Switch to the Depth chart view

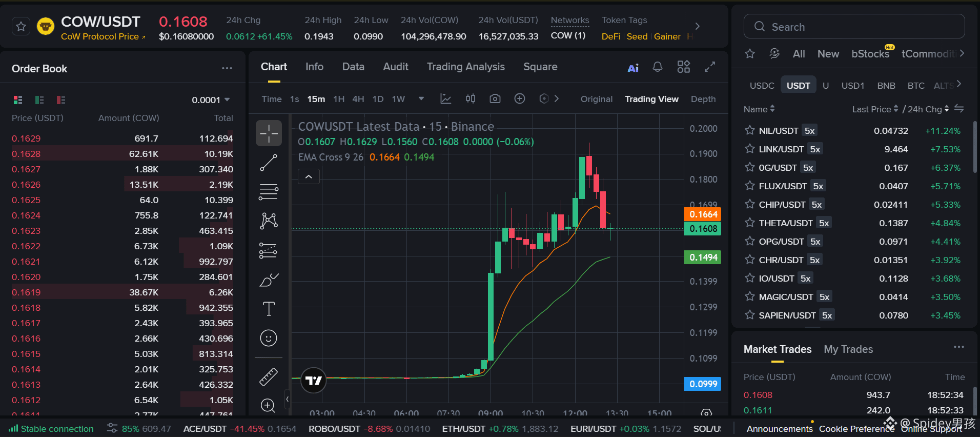click(x=703, y=99)
